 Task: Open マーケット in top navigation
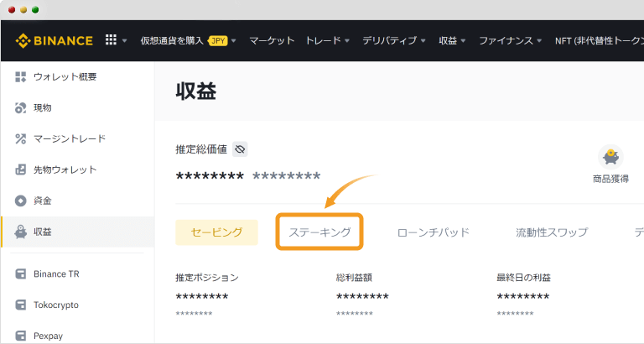(x=272, y=40)
